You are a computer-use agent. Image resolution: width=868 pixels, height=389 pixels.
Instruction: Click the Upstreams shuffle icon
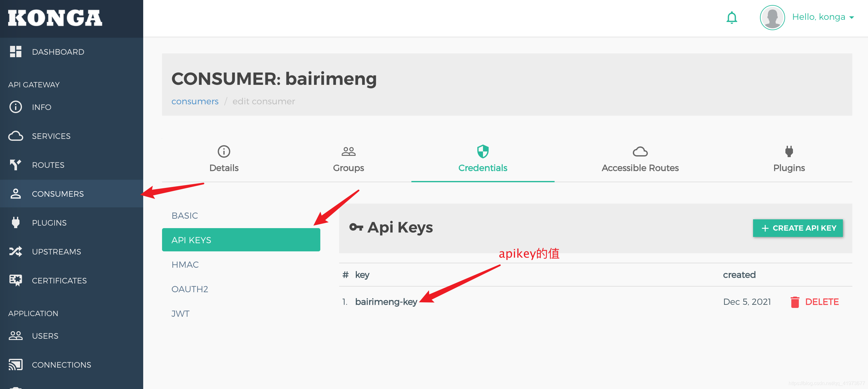click(15, 251)
